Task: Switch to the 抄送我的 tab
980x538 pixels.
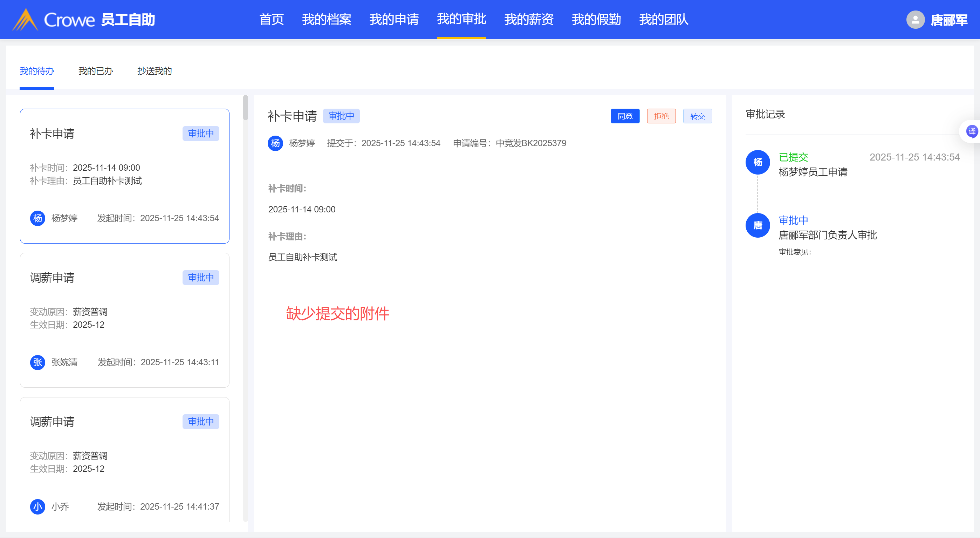Action: pos(155,71)
